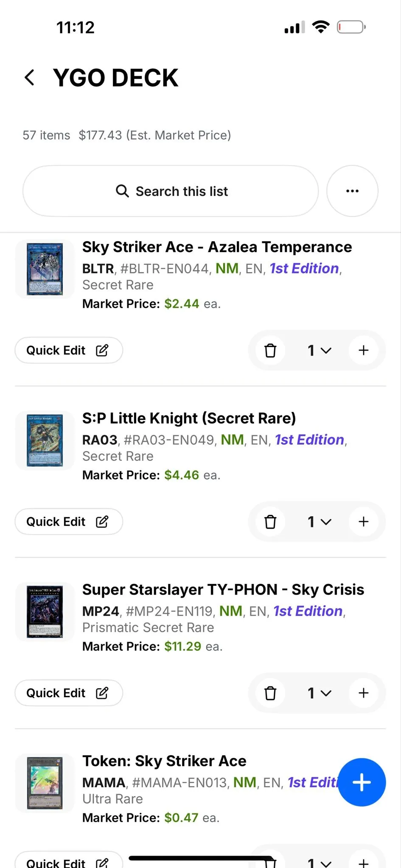
Task: Quick Edit the S:P Little Knight entry
Action: click(69, 522)
